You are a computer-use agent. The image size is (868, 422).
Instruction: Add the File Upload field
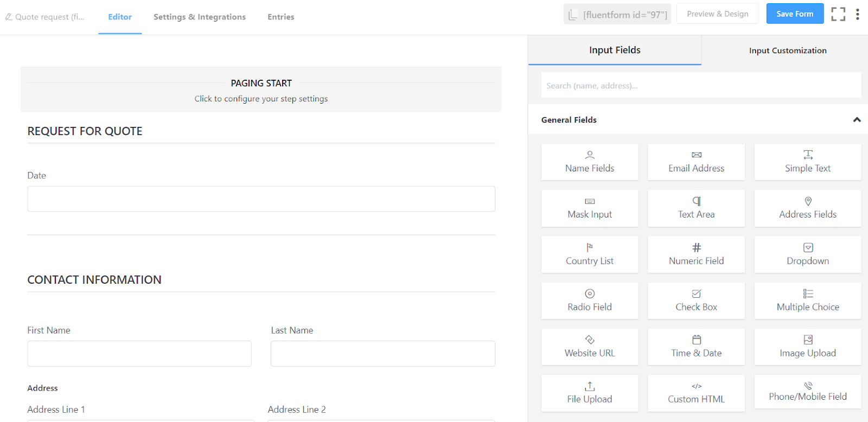(590, 393)
